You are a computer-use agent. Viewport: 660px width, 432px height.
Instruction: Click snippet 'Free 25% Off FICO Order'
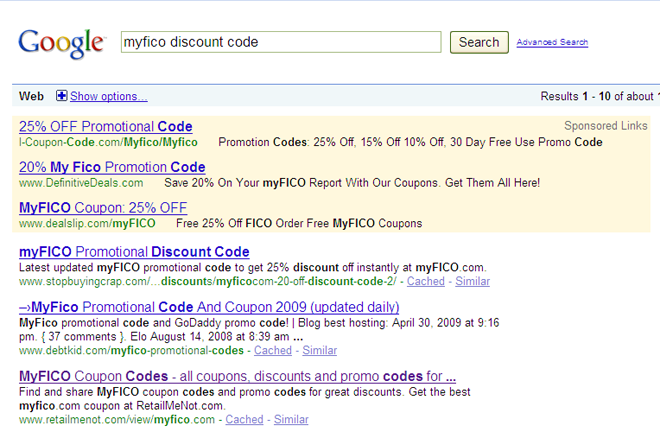click(299, 223)
